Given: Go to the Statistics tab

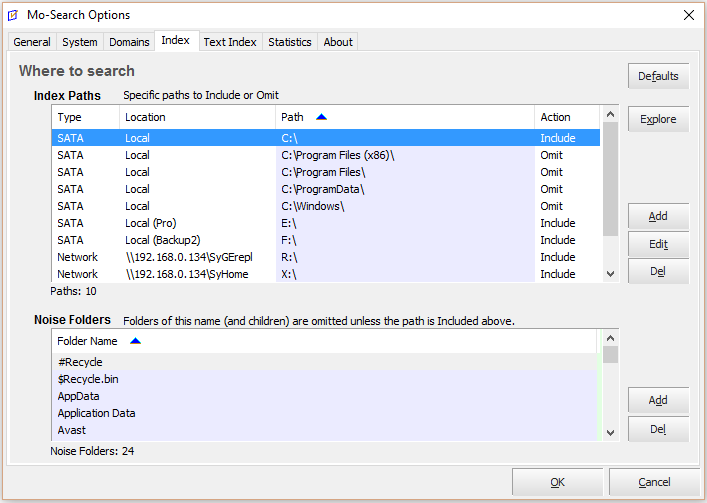Looking at the screenshot, I should 290,42.
